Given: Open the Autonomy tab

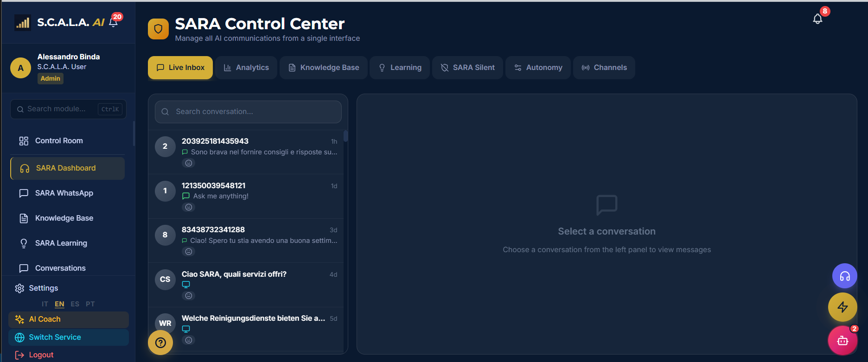Looking at the screenshot, I should point(538,68).
